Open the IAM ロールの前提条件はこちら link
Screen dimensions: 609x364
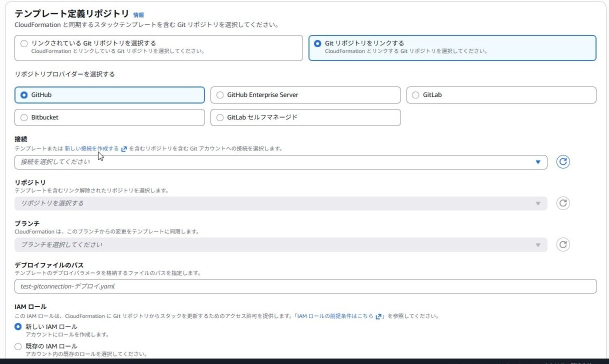tap(335, 316)
